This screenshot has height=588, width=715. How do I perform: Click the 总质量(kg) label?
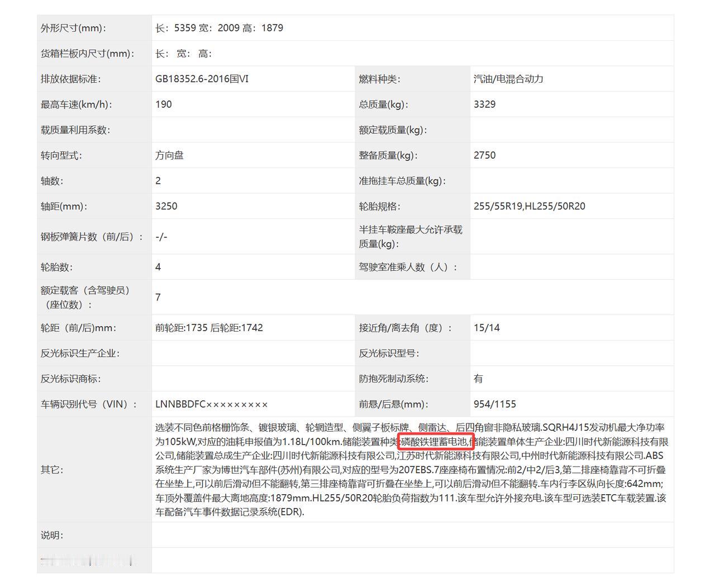point(384,104)
